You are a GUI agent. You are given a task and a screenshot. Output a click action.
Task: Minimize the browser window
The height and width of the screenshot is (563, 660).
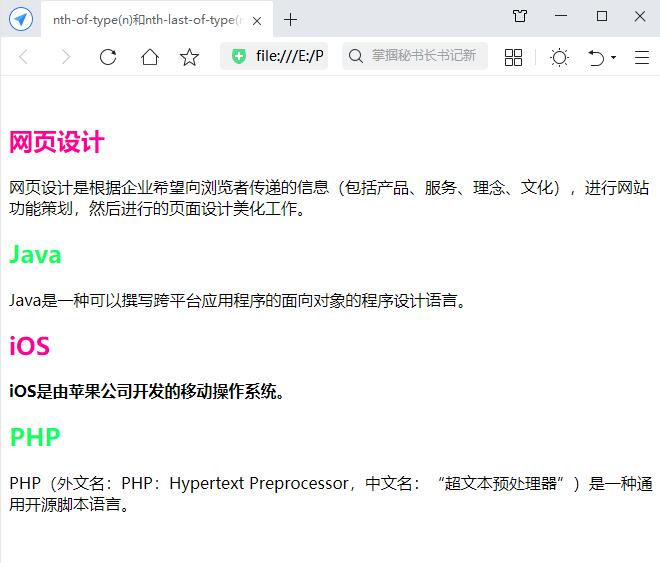pyautogui.click(x=561, y=16)
